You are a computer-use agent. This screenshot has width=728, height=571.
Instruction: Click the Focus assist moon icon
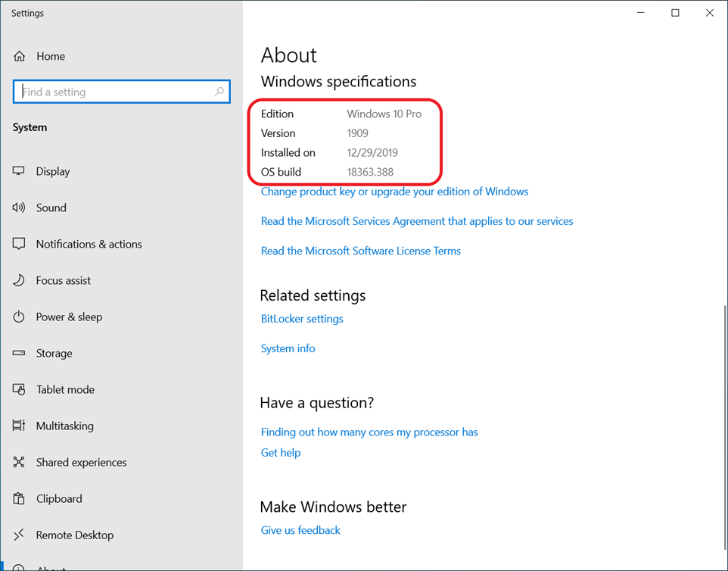[x=19, y=280]
